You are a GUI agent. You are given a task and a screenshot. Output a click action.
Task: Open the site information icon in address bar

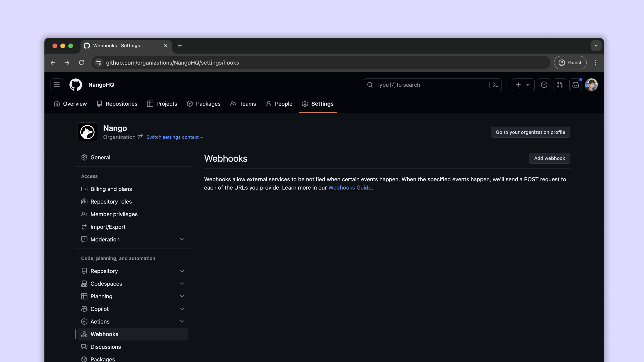pyautogui.click(x=98, y=63)
